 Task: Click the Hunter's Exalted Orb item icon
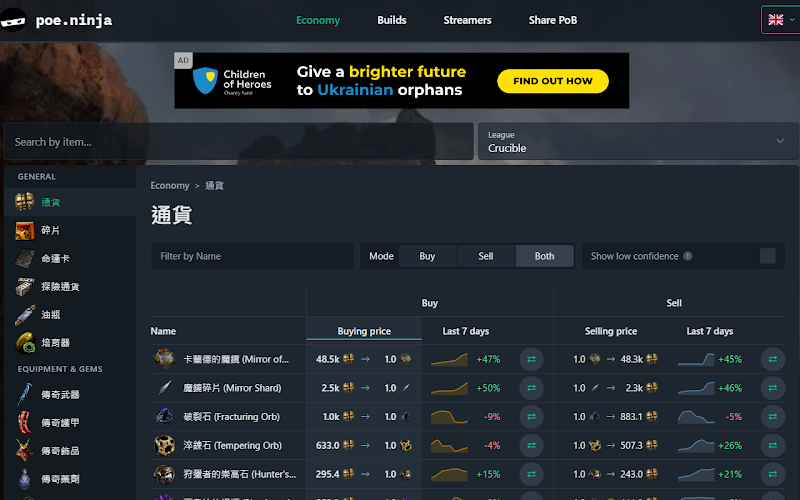(x=164, y=474)
